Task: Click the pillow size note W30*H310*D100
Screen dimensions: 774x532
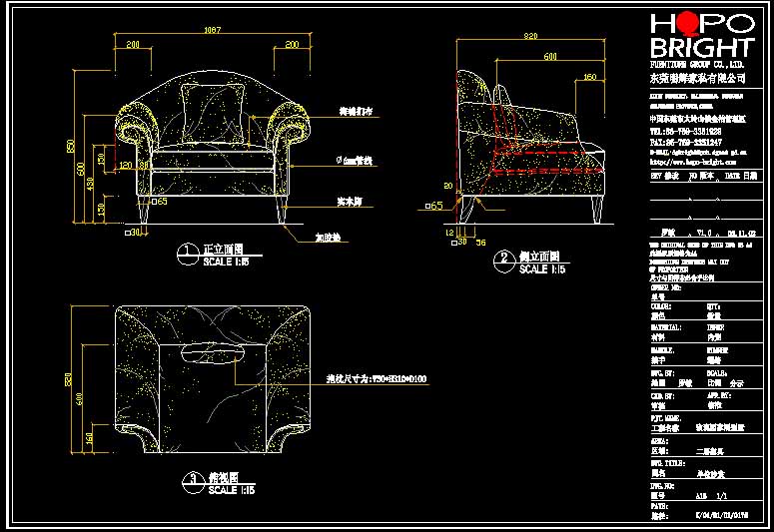Action: coord(377,379)
